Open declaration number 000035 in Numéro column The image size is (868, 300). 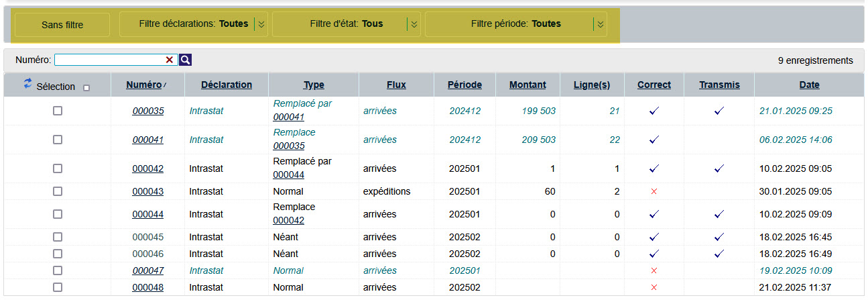point(147,111)
